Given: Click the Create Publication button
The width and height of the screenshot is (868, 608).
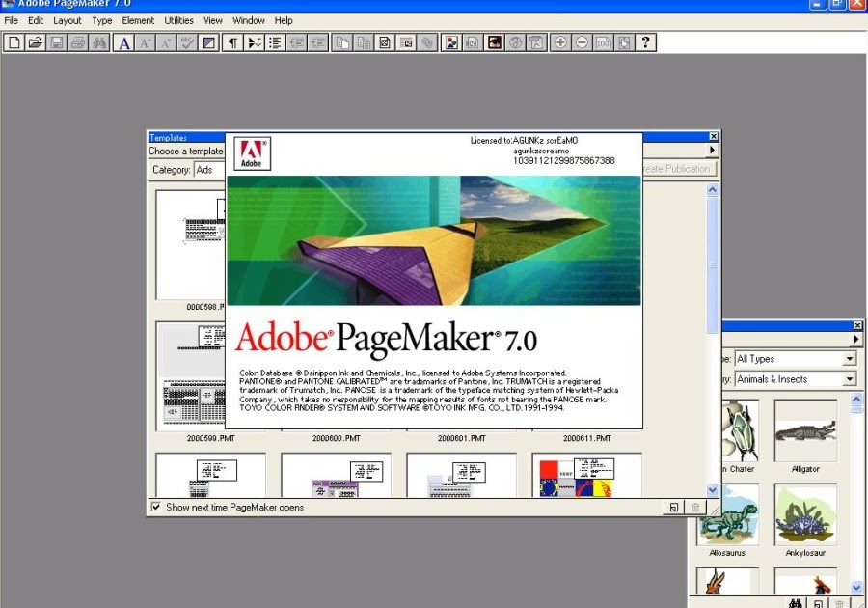Looking at the screenshot, I should point(680,169).
